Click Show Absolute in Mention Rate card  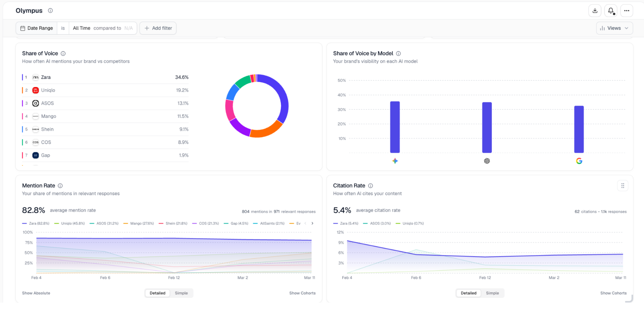tap(36, 293)
